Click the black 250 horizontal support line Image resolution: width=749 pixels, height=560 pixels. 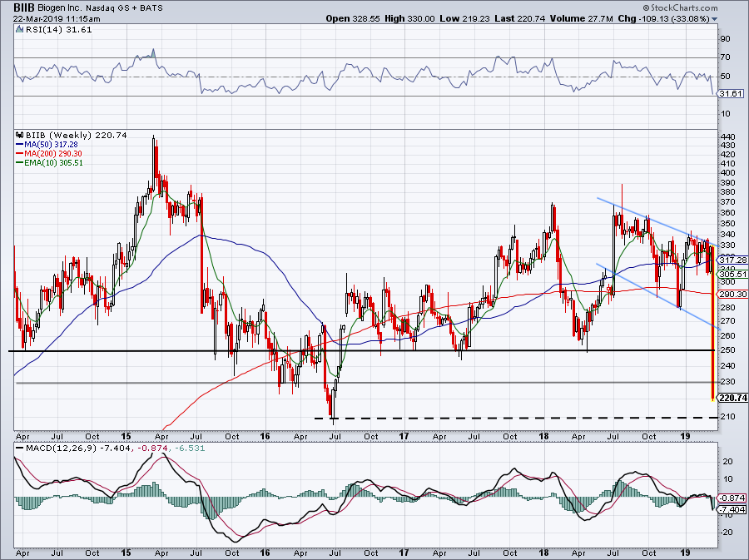tap(362, 351)
